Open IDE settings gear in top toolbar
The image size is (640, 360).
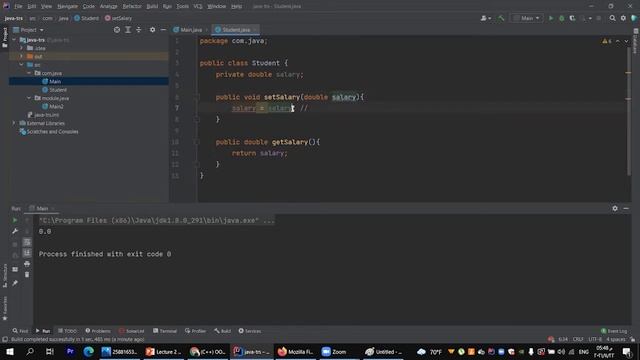623,18
